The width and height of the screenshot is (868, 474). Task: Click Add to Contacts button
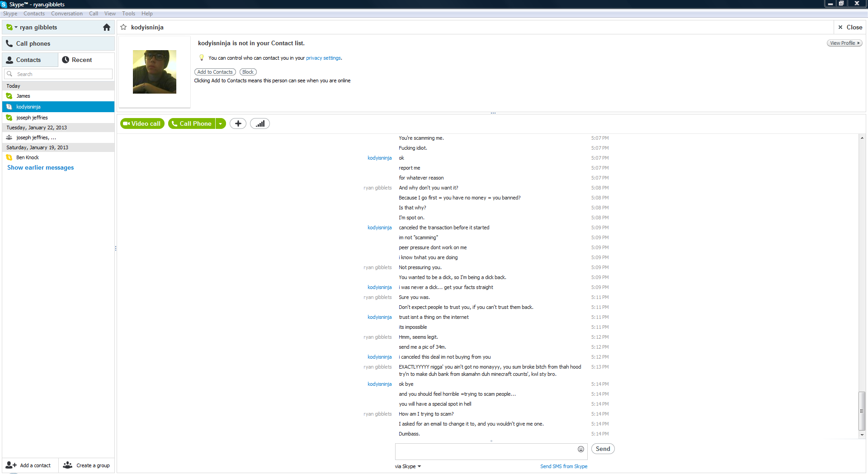coord(215,72)
